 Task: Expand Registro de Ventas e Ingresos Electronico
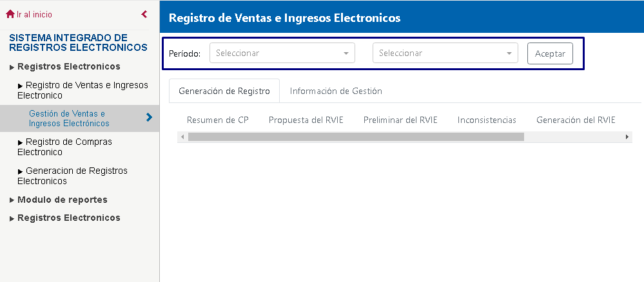(83, 90)
